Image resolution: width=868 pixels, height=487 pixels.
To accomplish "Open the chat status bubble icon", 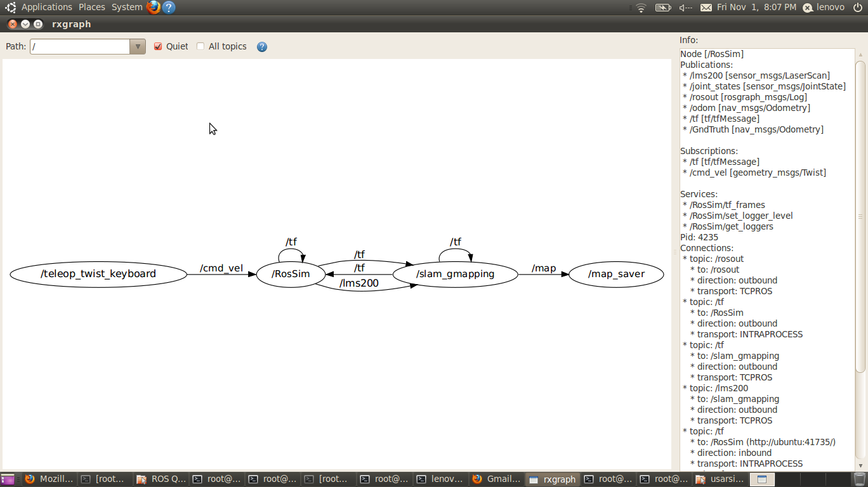I will pyautogui.click(x=808, y=8).
